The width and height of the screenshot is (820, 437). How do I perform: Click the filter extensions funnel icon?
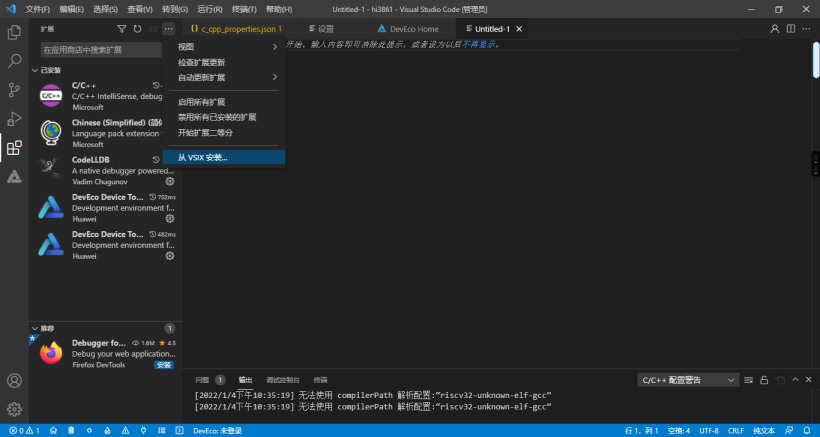pos(121,29)
